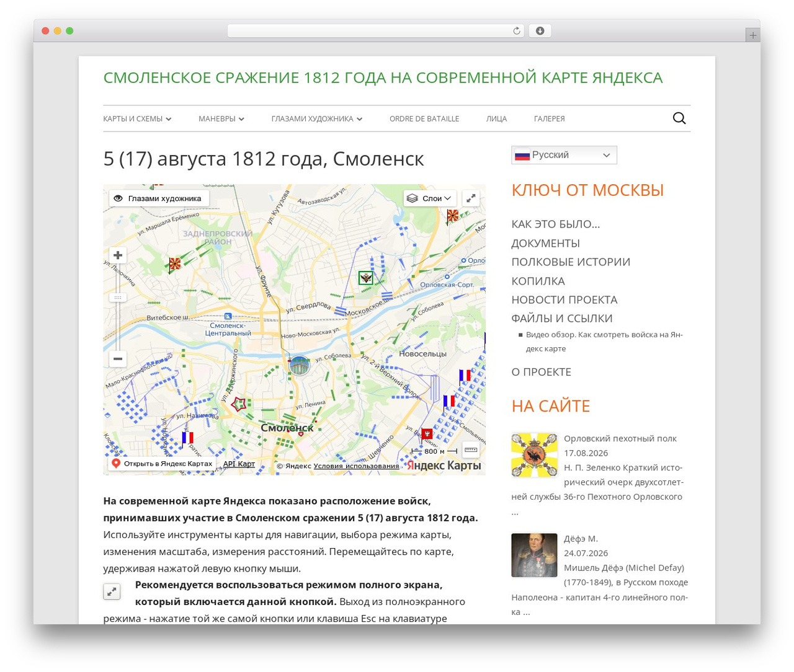Expand the Маневры menu
This screenshot has width=794, height=672.
point(221,119)
